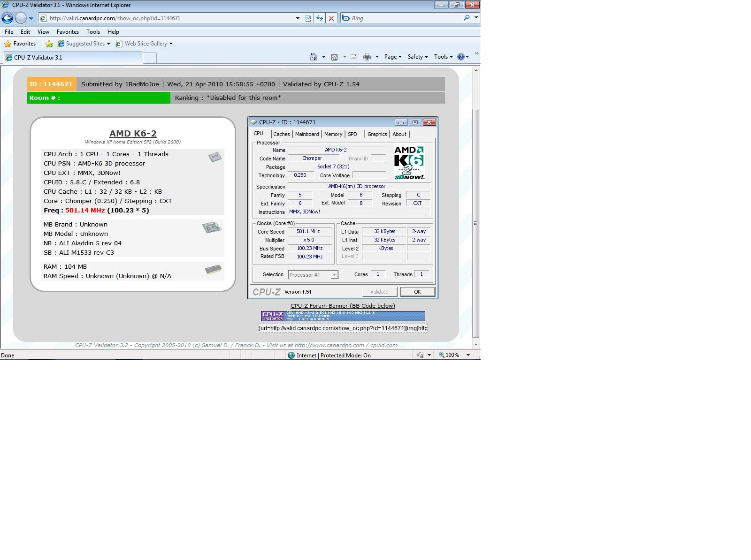Screen dimensions: 751x560
Task: Select the CPU tab in CPU-Z
Action: pos(259,134)
